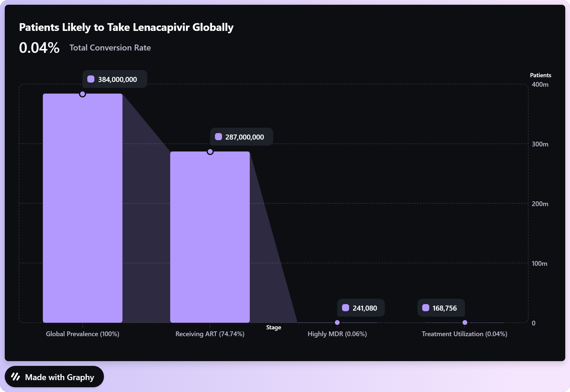570x392 pixels.
Task: Click the 287,000,000 purple swatch
Action: [218, 137]
